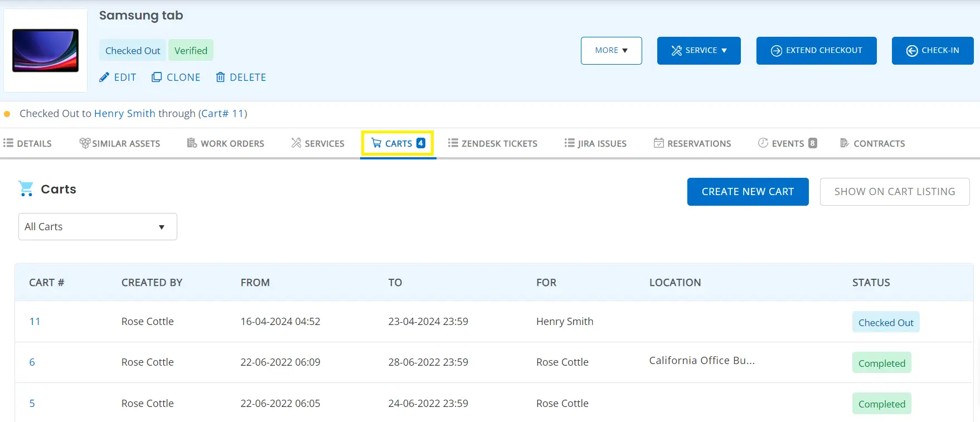Screen dimensions: 980x422
Task: Click the Reservations calendar icon
Action: click(x=658, y=143)
